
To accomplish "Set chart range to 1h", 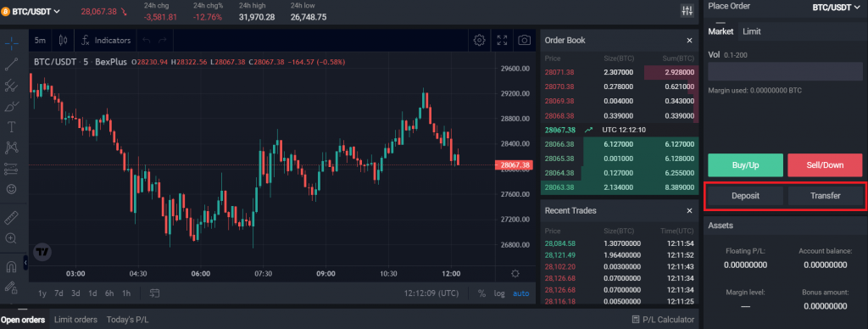I will 126,293.
